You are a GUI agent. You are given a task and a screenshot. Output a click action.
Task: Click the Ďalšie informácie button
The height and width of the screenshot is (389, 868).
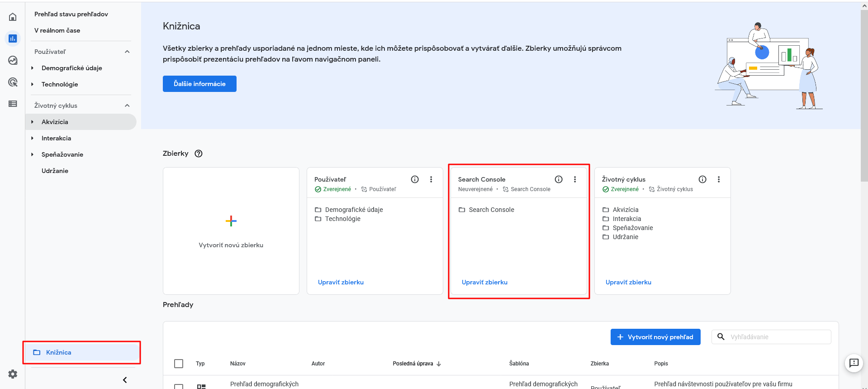pos(199,84)
